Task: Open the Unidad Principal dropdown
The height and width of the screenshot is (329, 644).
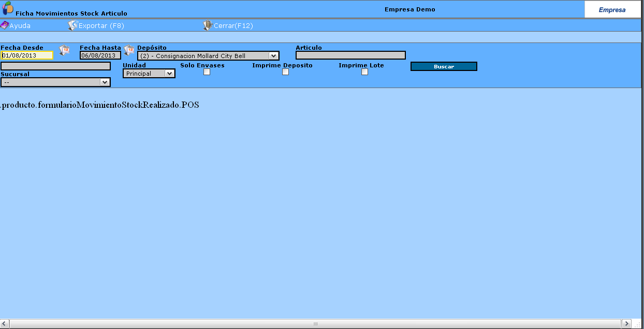Action: point(149,74)
